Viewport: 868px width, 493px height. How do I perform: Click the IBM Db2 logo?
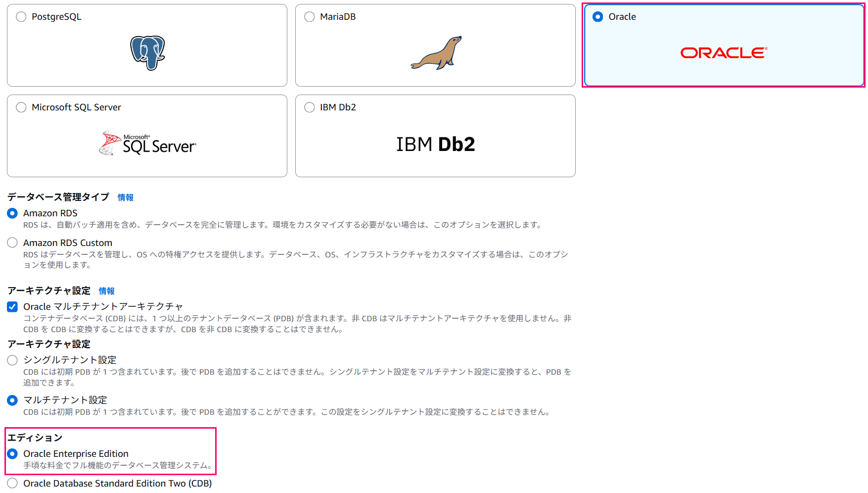pos(435,144)
